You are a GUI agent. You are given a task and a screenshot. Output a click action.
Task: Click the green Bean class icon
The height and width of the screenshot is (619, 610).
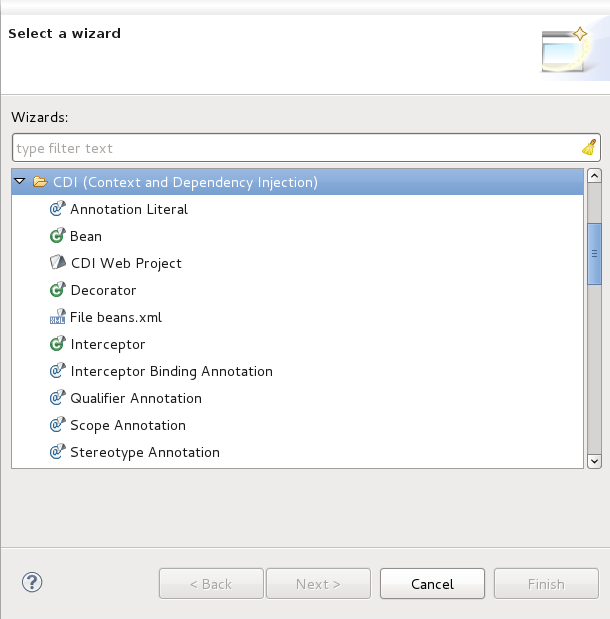tap(58, 236)
